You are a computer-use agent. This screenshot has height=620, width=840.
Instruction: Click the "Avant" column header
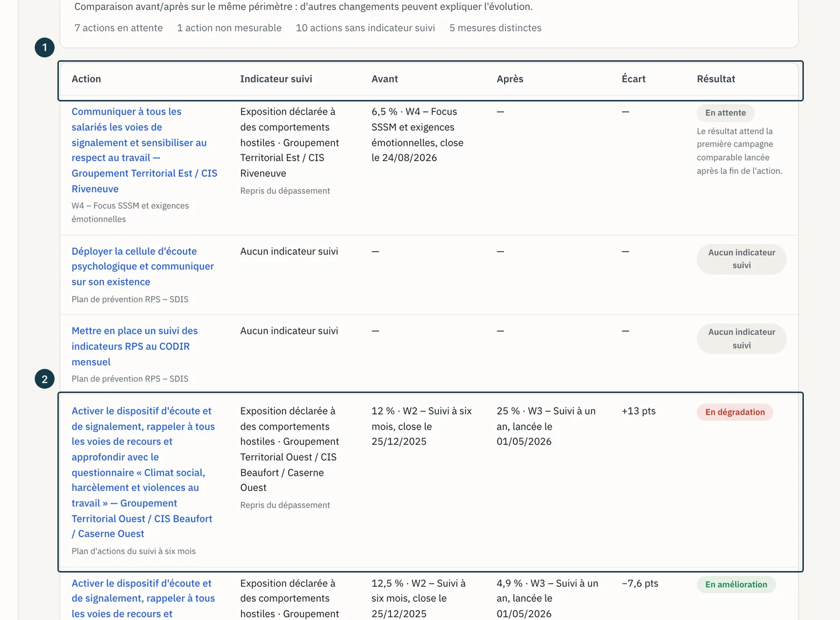[x=384, y=79]
